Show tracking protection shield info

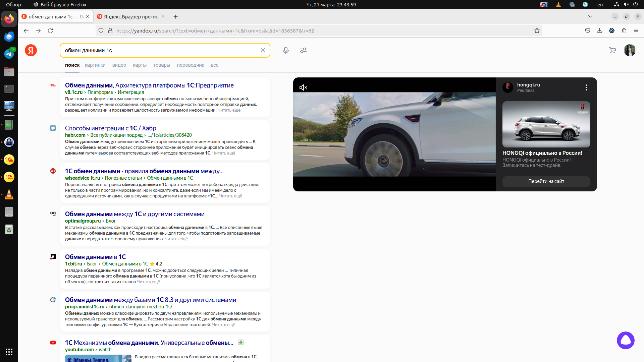101,31
